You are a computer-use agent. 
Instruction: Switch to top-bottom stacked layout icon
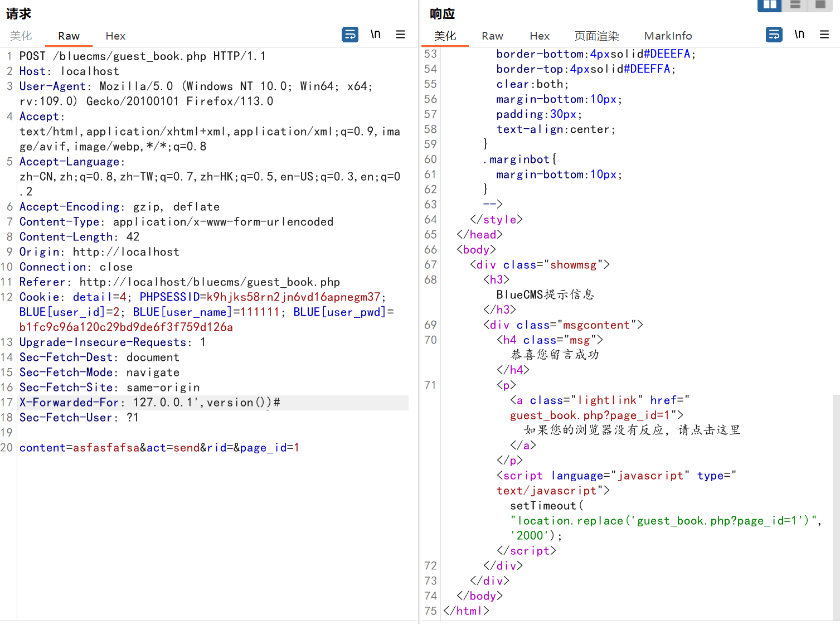point(795,5)
